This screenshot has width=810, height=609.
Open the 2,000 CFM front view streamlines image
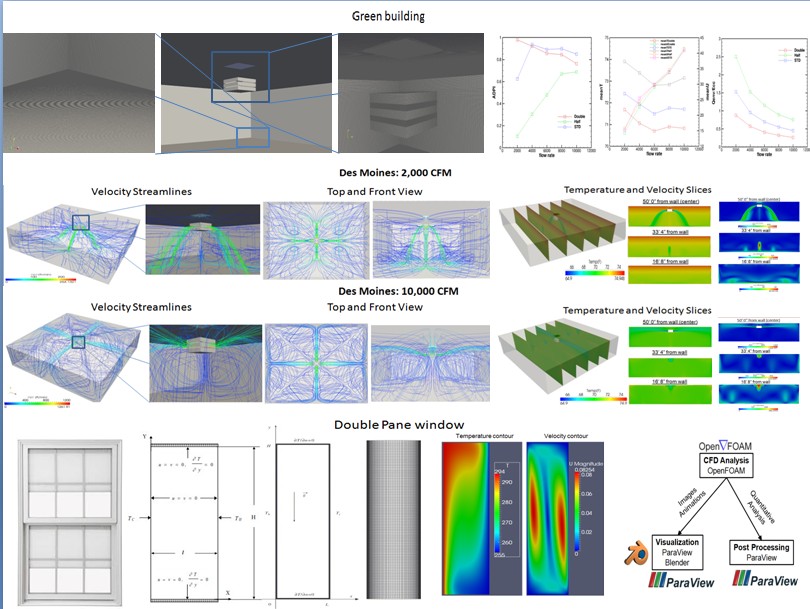[431, 240]
